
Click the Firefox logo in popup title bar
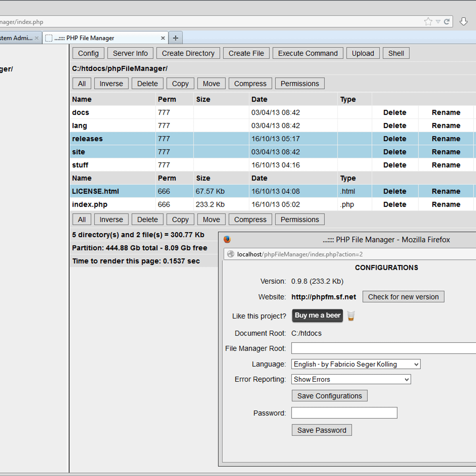tap(227, 240)
